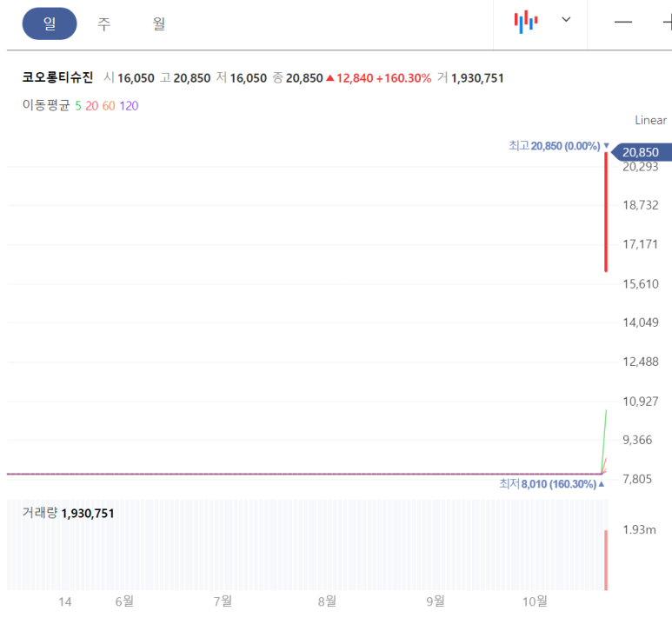This screenshot has height=631, width=672.
Task: Select the 일 (daily) chart tab
Action: (x=50, y=23)
